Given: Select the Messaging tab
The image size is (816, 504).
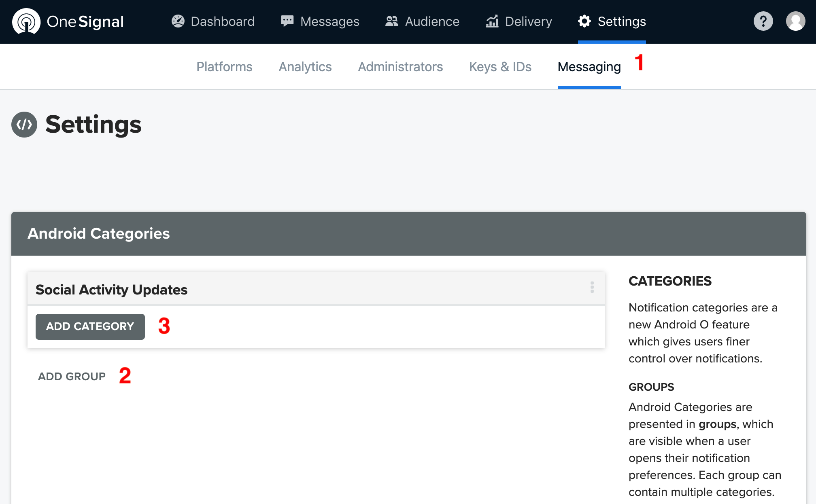Looking at the screenshot, I should pos(589,67).
